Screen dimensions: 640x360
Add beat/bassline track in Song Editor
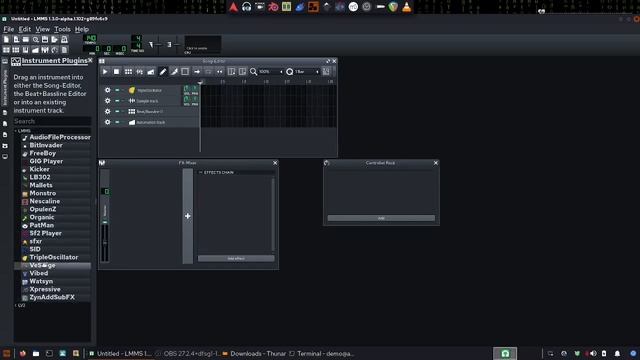tap(128, 71)
